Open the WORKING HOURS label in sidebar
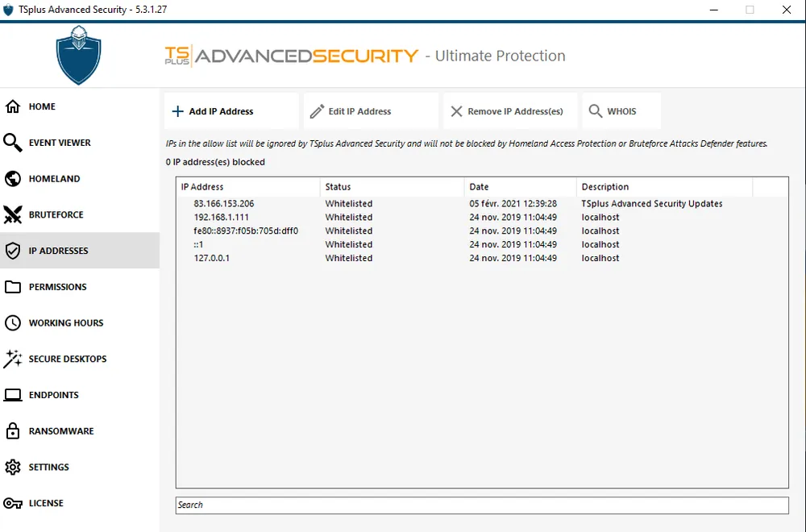 coord(66,322)
